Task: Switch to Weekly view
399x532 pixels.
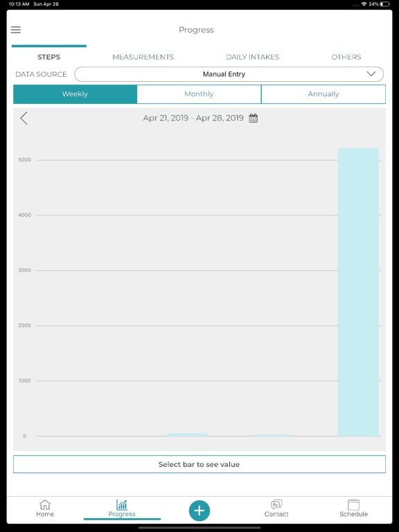Action: (75, 94)
